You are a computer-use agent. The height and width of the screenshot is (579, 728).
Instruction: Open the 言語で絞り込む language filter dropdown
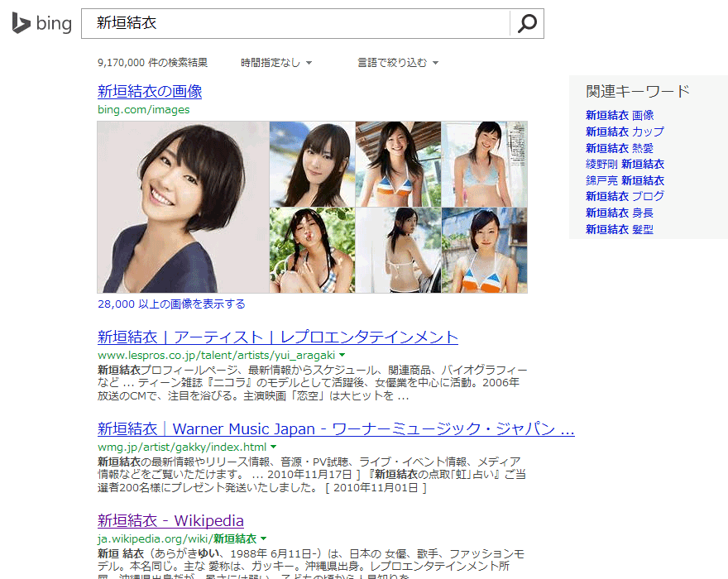point(398,63)
